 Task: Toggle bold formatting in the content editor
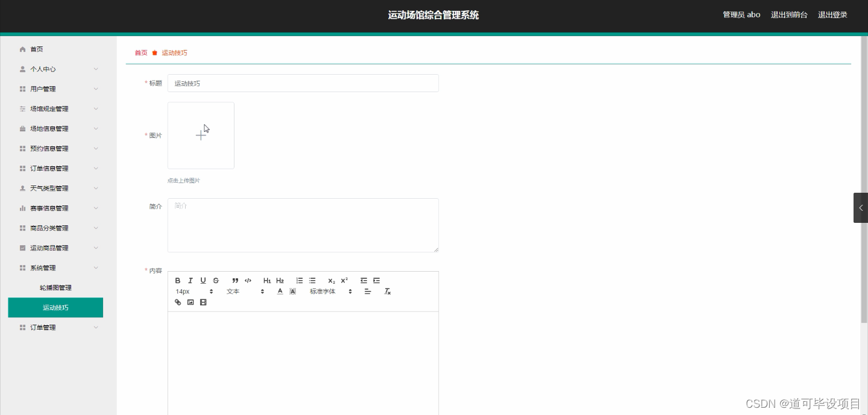tap(177, 280)
